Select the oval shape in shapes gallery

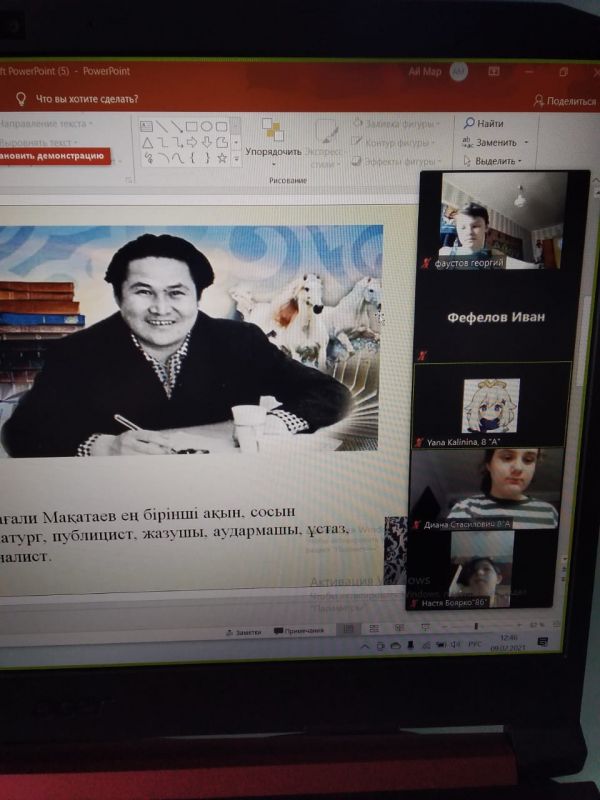point(205,126)
